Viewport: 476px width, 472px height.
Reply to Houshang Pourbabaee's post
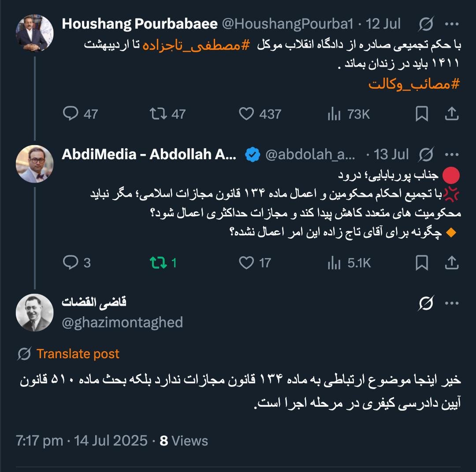(x=71, y=114)
